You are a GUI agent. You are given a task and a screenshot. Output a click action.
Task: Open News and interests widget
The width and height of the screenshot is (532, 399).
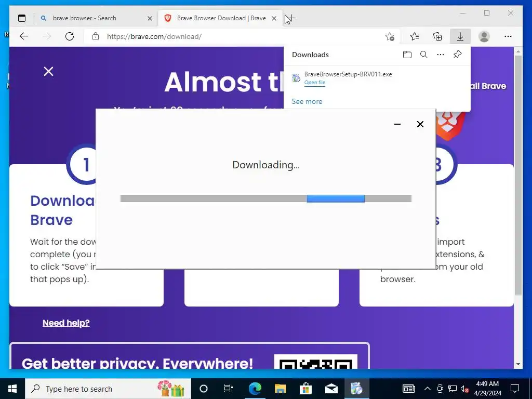point(409,389)
